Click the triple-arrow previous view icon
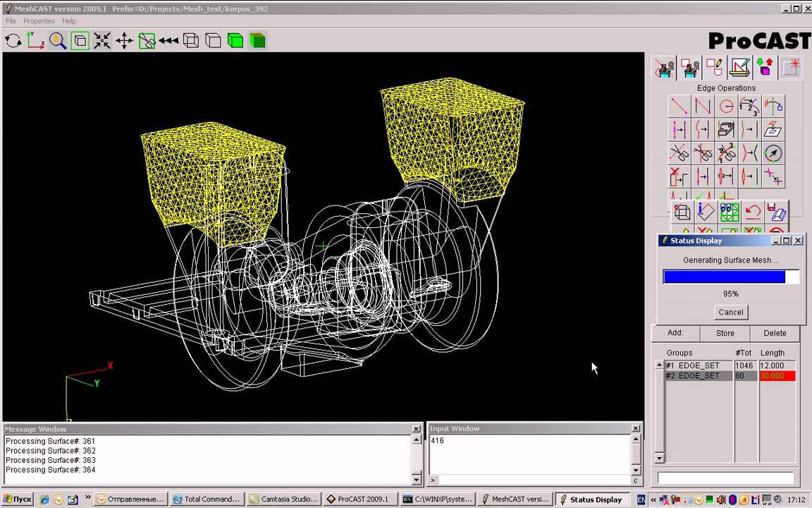812x508 pixels. [168, 41]
